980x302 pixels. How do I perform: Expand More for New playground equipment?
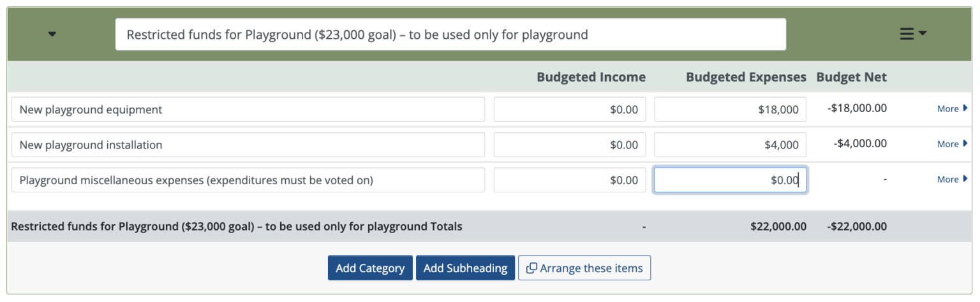(x=951, y=109)
